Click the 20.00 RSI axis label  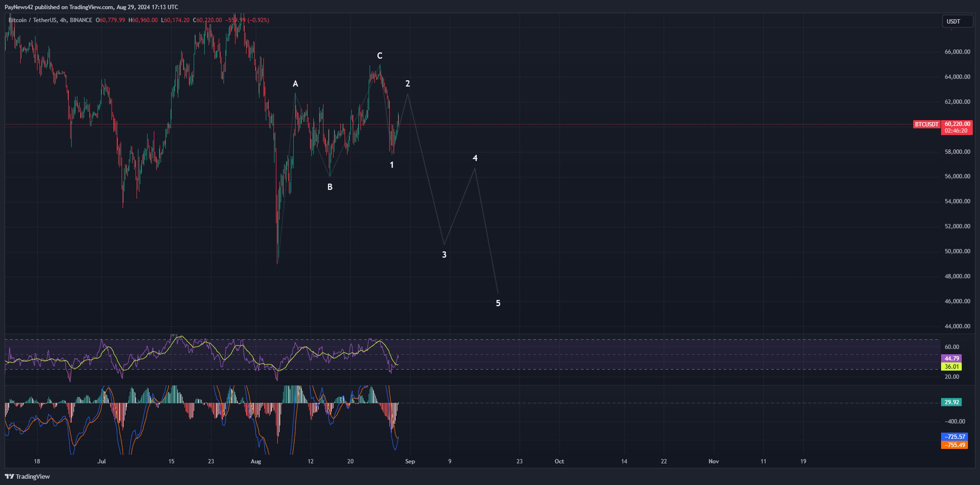[x=952, y=377]
